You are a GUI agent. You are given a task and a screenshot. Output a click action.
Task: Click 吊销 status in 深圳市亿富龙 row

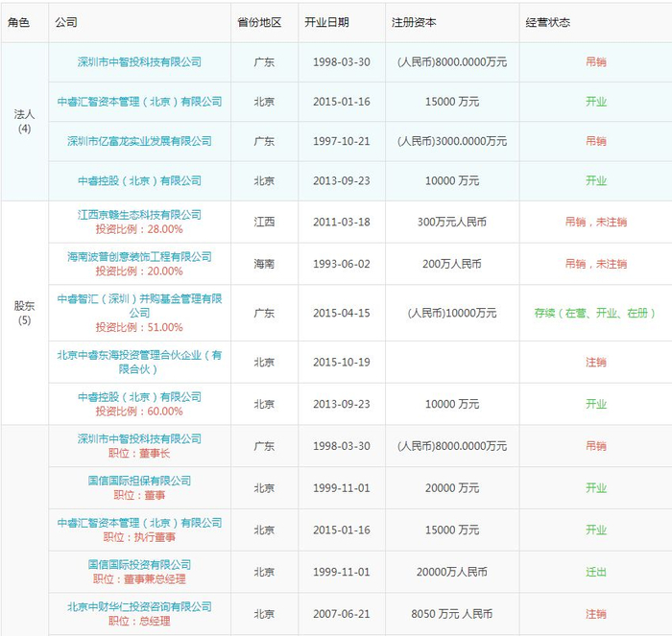pos(596,141)
